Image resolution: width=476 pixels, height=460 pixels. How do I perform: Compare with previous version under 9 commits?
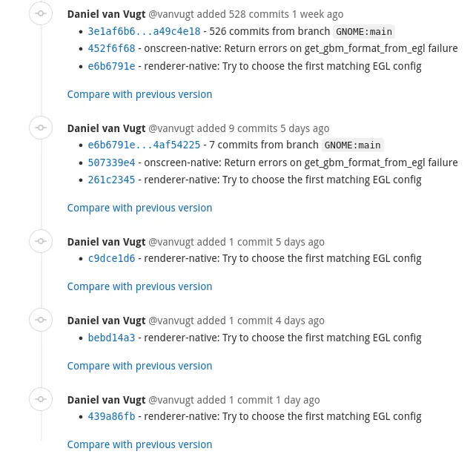(139, 208)
